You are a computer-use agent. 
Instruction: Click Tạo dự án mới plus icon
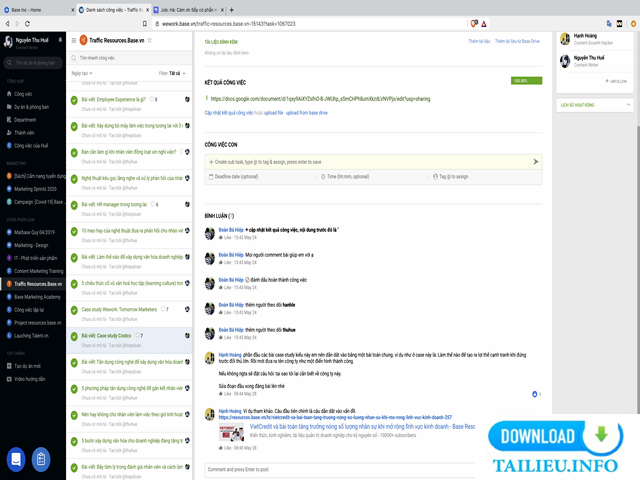[9, 366]
